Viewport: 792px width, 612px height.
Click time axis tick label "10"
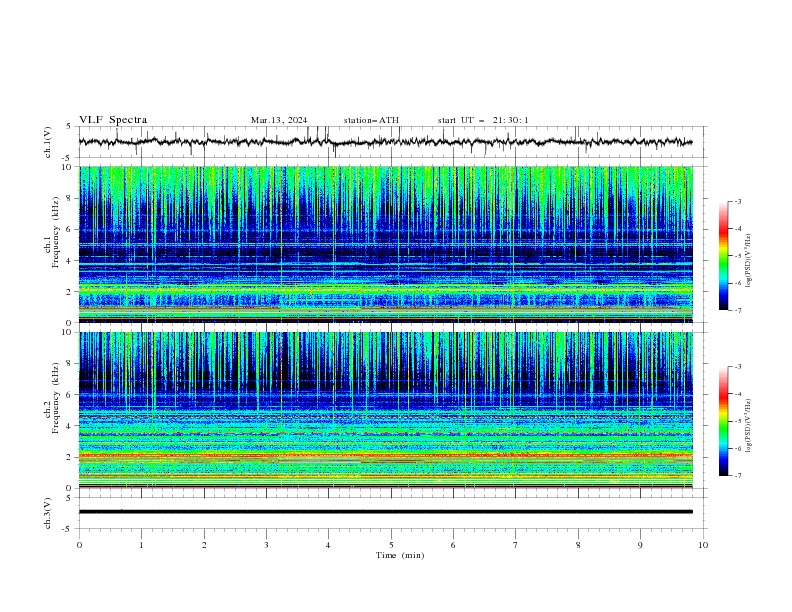pos(703,545)
